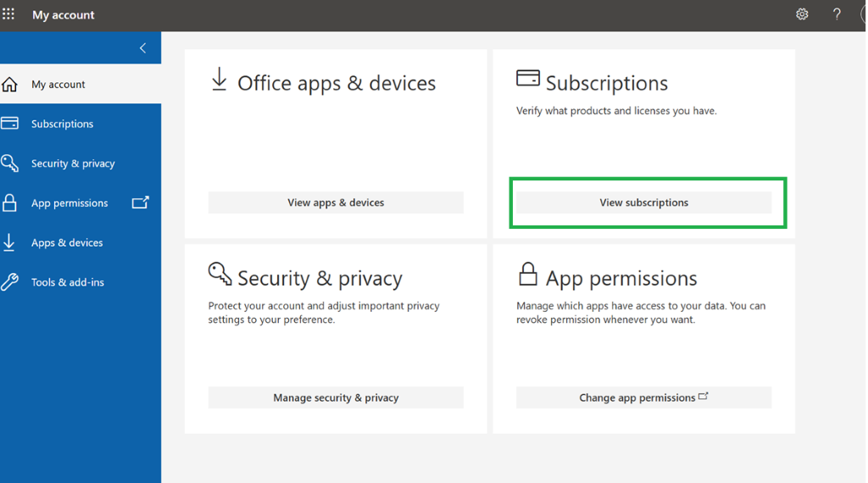Click the key icon on Security & privacy tile
This screenshot has width=868, height=483.
tap(220, 274)
